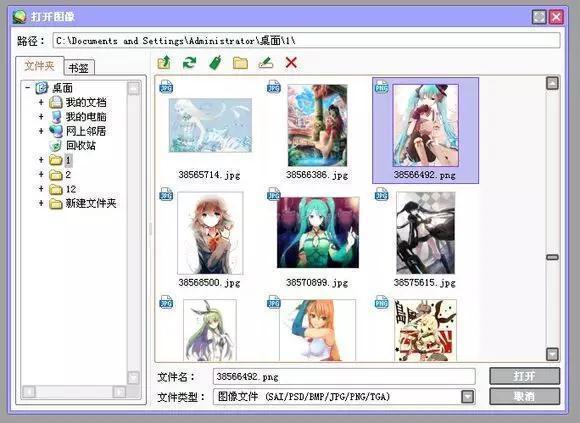This screenshot has height=423, width=580.
Task: Collapse the 桌面 tree node
Action: [27, 88]
